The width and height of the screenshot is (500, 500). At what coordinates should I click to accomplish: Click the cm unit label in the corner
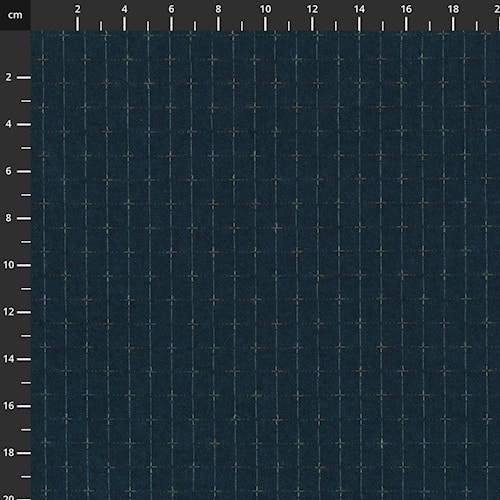click(15, 15)
